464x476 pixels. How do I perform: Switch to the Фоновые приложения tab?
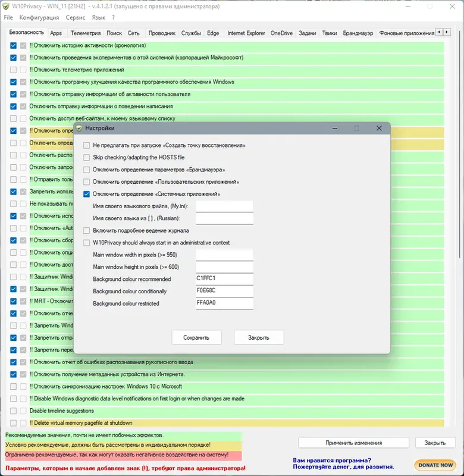(x=407, y=33)
